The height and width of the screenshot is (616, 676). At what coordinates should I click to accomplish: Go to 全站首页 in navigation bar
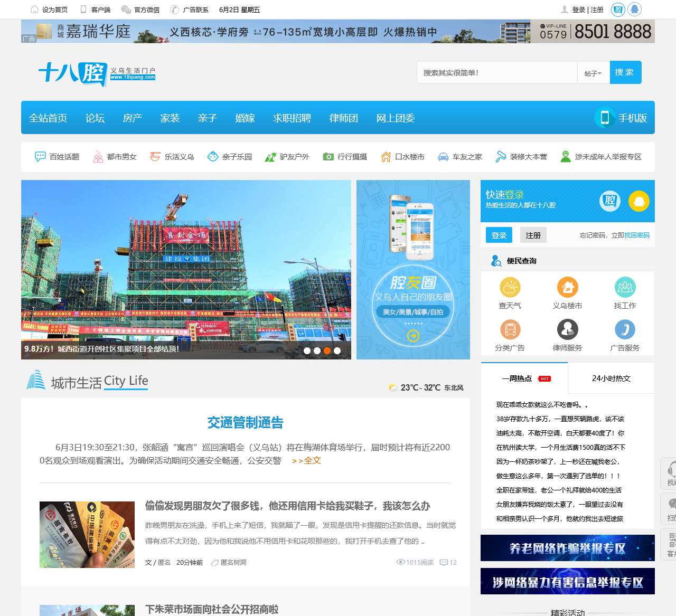tap(48, 118)
